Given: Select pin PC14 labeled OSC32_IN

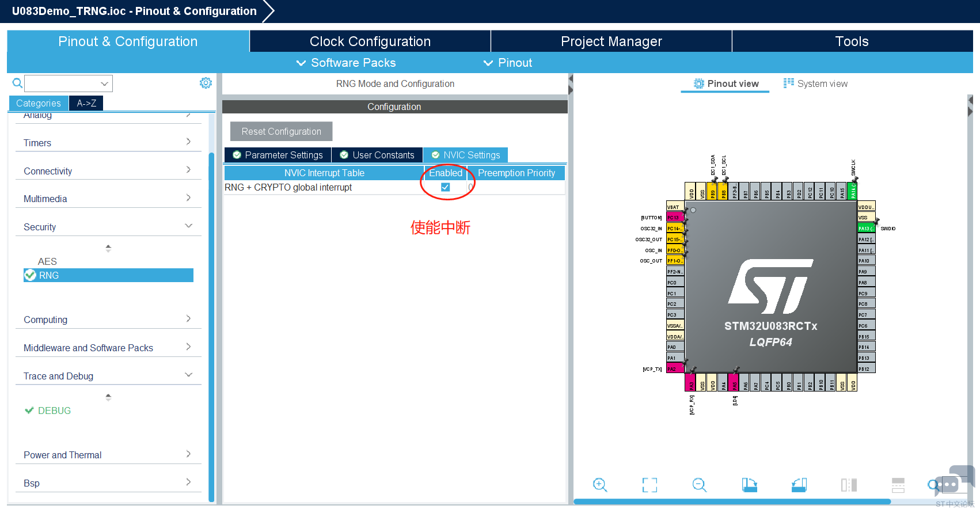Looking at the screenshot, I should (675, 229).
